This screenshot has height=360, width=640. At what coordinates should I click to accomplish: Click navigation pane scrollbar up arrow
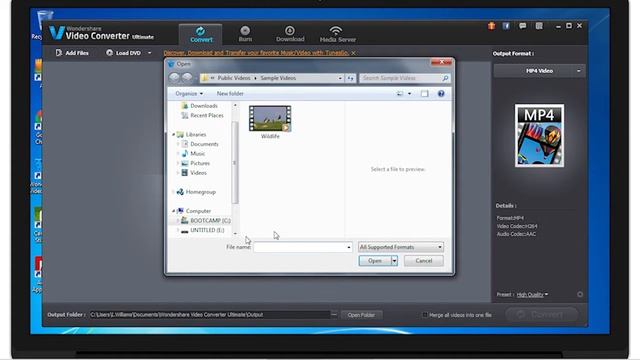point(235,105)
